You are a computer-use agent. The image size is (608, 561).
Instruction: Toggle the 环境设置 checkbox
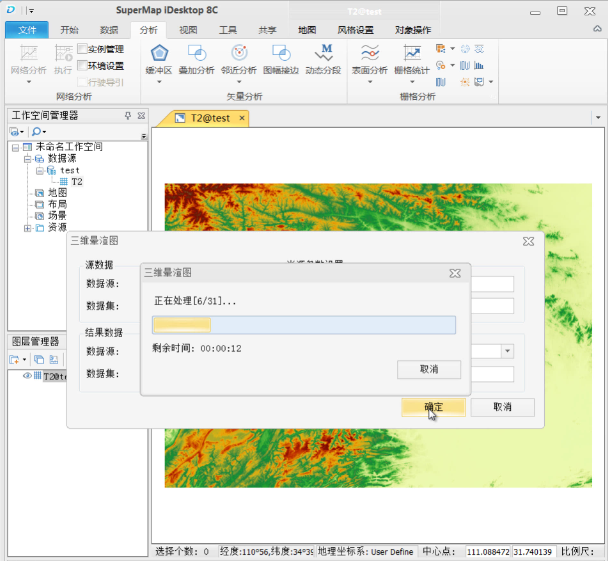tap(82, 66)
